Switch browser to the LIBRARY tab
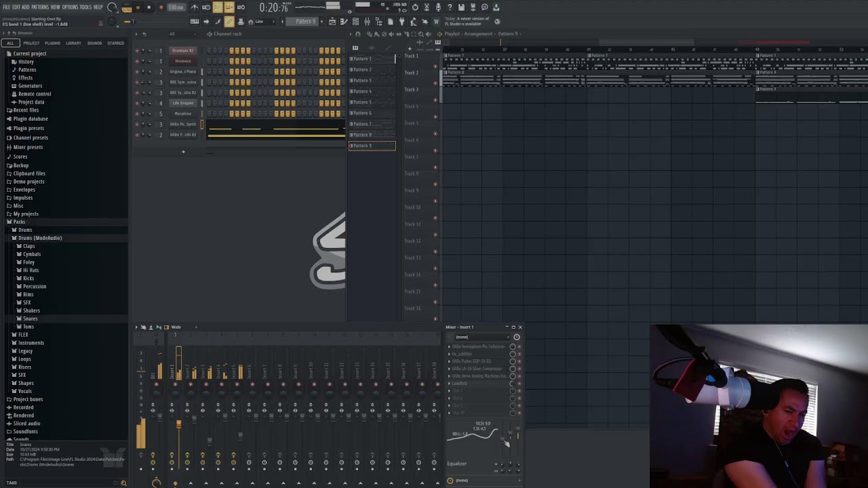Viewport: 868px width, 488px height. pos(73,43)
